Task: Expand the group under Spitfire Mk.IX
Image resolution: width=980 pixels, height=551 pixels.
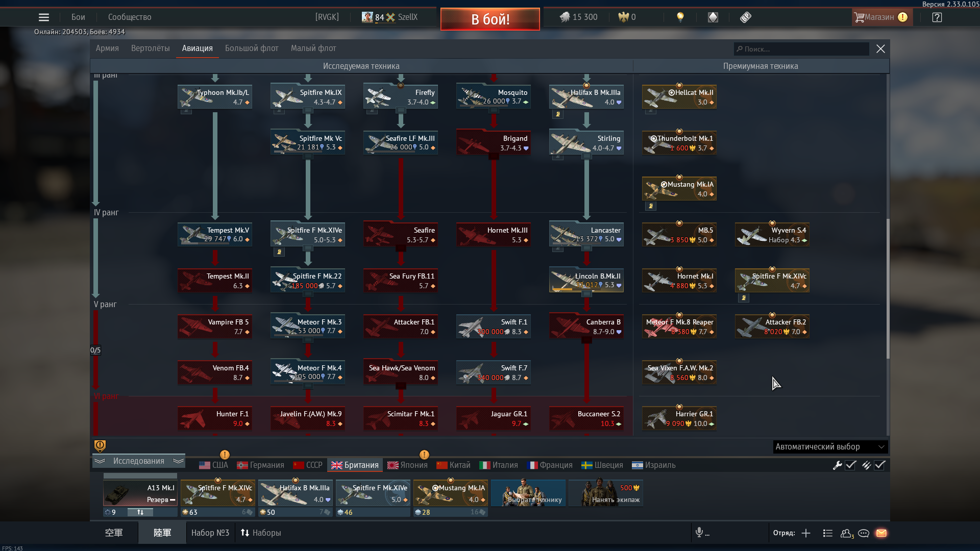Action: coord(308,111)
